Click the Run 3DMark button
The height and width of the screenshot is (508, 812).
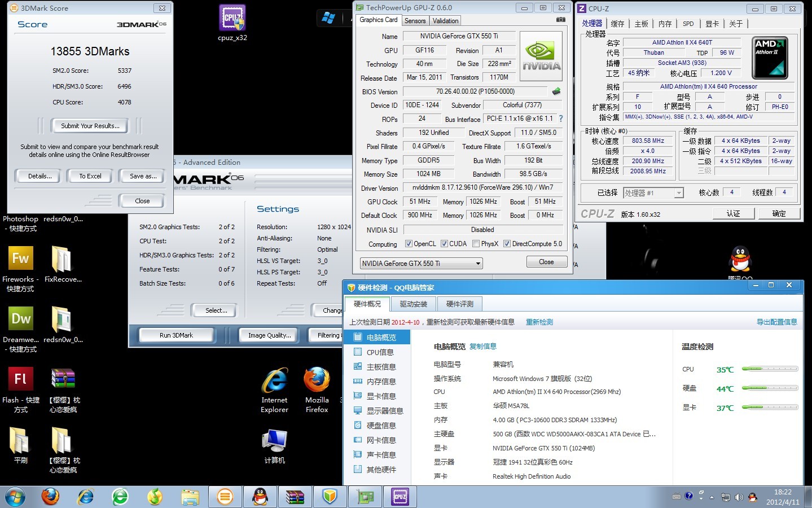176,335
